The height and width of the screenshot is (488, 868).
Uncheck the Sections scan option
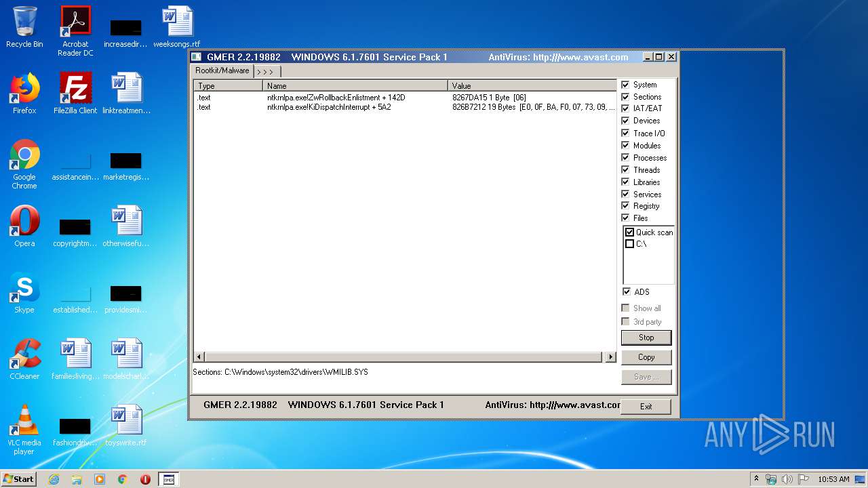(625, 97)
